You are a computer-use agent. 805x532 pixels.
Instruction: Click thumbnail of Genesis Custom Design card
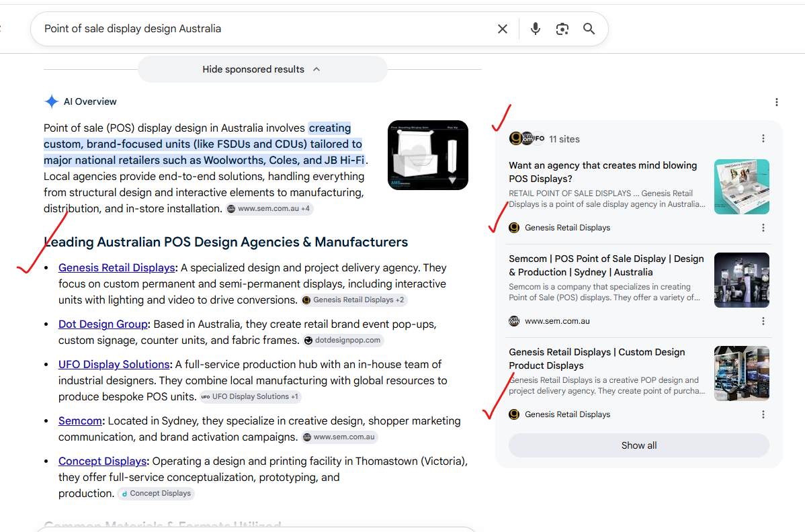[741, 373]
